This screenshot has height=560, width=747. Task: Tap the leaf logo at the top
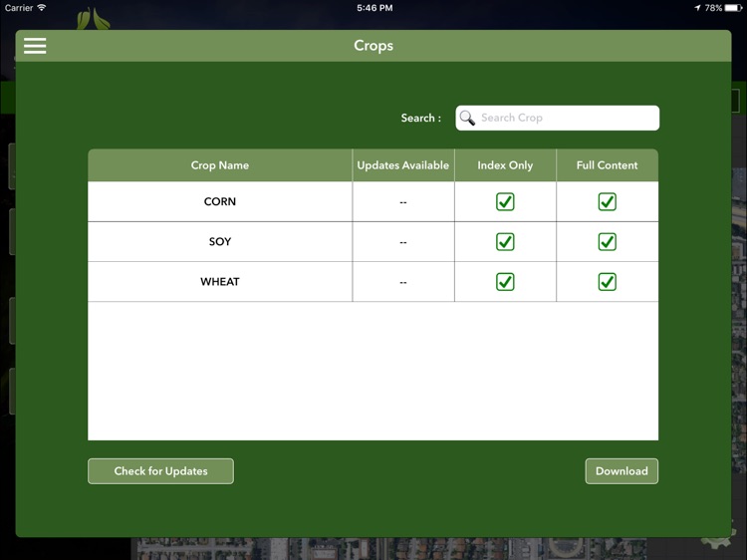tap(95, 19)
